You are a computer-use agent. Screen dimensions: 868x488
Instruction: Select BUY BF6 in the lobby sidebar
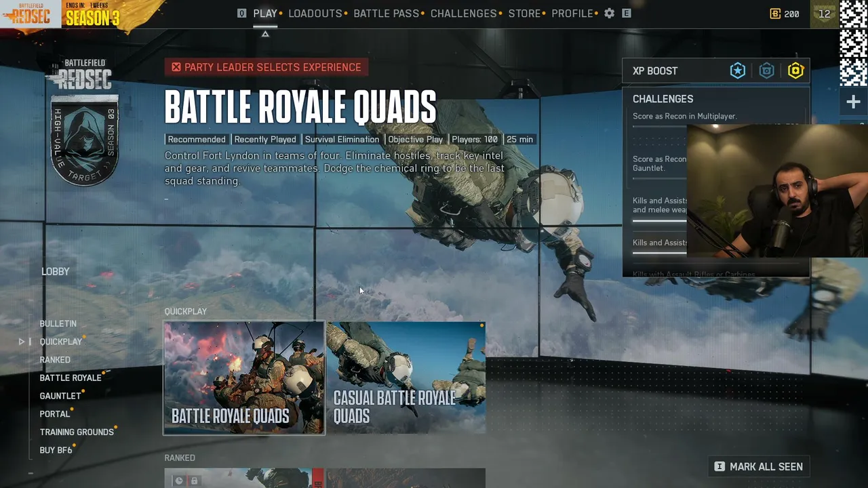(56, 450)
